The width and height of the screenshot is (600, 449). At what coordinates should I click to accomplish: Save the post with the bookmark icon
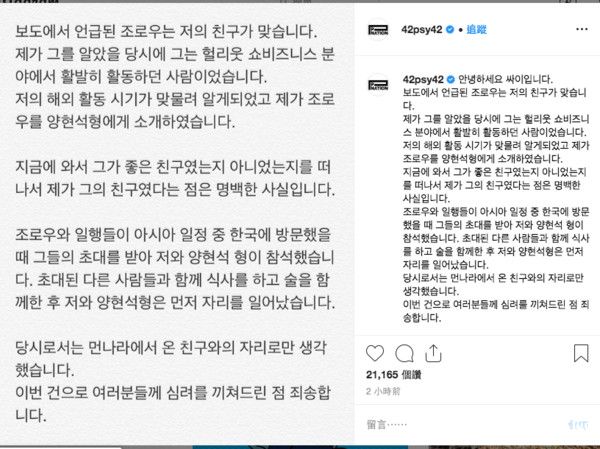point(581,353)
